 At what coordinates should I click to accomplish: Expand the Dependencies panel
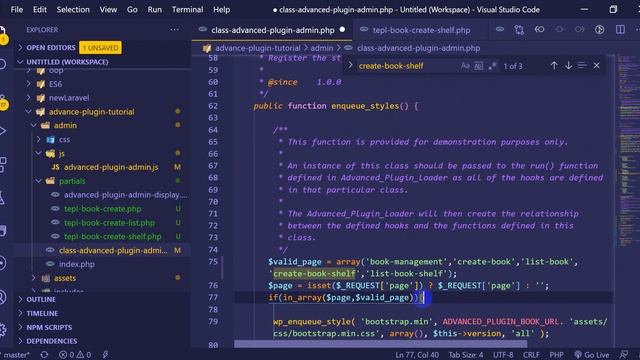pos(51,341)
